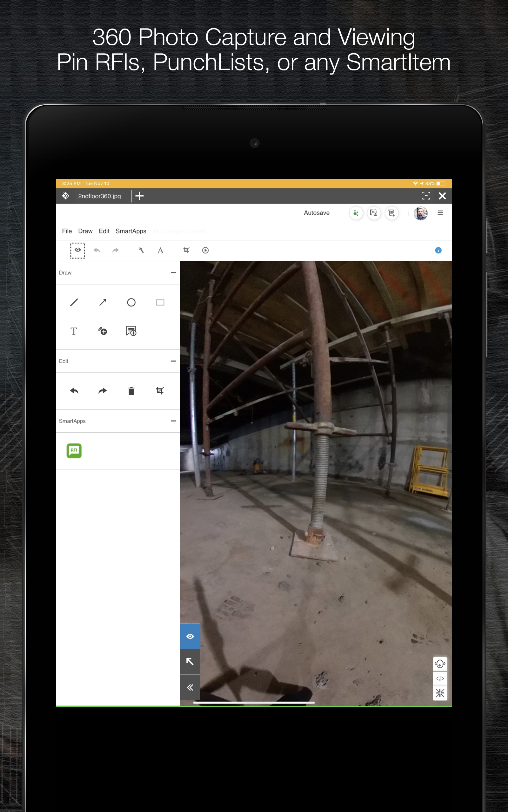Screen dimensions: 508x812
Task: Toggle fullscreen frame icon in title bar
Action: (x=426, y=196)
